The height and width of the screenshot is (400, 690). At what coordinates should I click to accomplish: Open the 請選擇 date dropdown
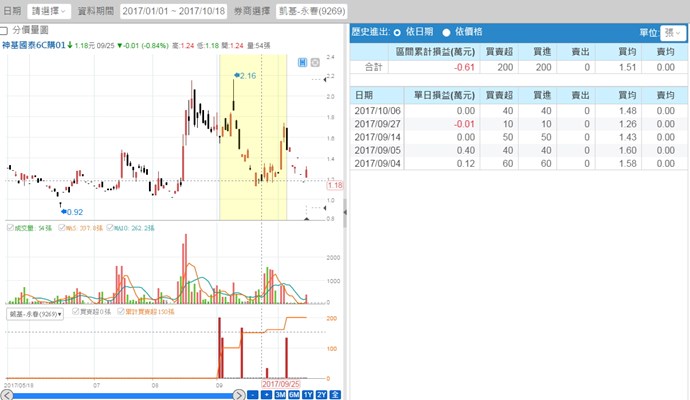(48, 10)
